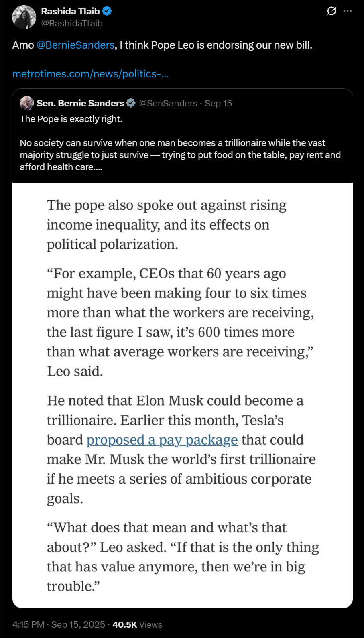The height and width of the screenshot is (638, 364).
Task: Click the verified badge beside Sen. Bernie Sanders
Action: pos(131,103)
